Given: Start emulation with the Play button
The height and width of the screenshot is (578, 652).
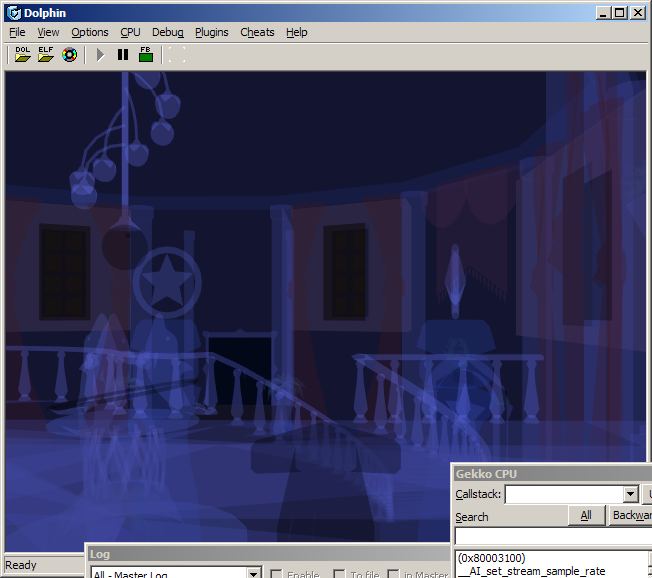Looking at the screenshot, I should pyautogui.click(x=100, y=54).
